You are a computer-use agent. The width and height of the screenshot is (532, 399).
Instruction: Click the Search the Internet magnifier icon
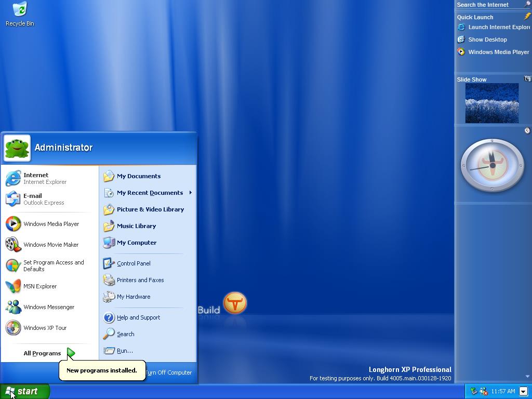(527, 4)
